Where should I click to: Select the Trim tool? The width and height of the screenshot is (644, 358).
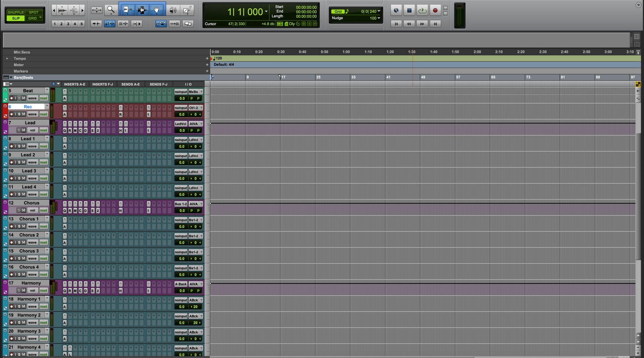[x=127, y=10]
